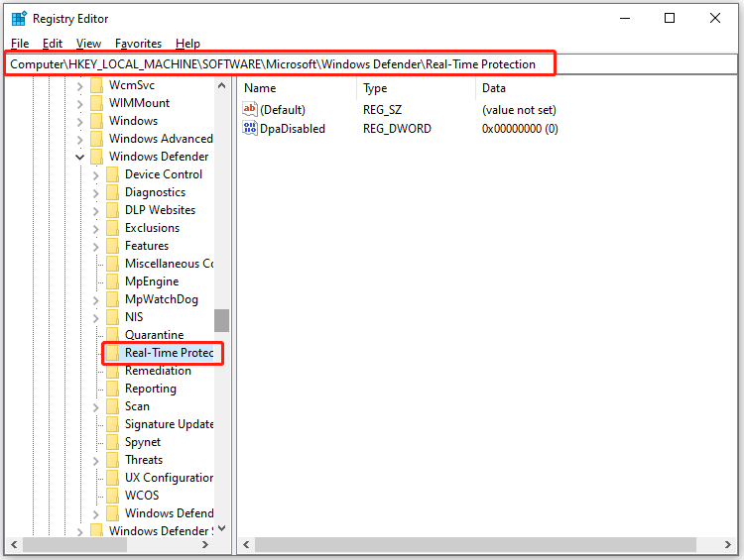Viewport: 744px width, 560px height.
Task: Expand the Exclusions subkey
Action: [96, 229]
